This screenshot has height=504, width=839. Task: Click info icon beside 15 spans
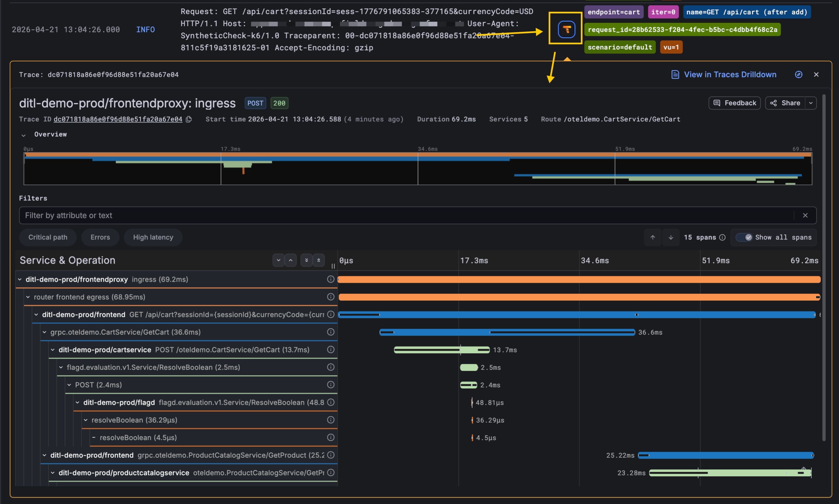click(722, 237)
